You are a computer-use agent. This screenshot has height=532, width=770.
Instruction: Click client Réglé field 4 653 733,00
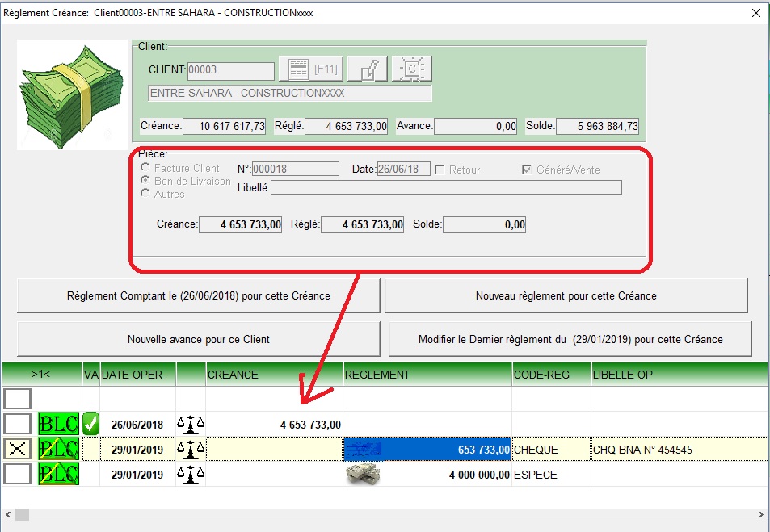[x=346, y=126]
